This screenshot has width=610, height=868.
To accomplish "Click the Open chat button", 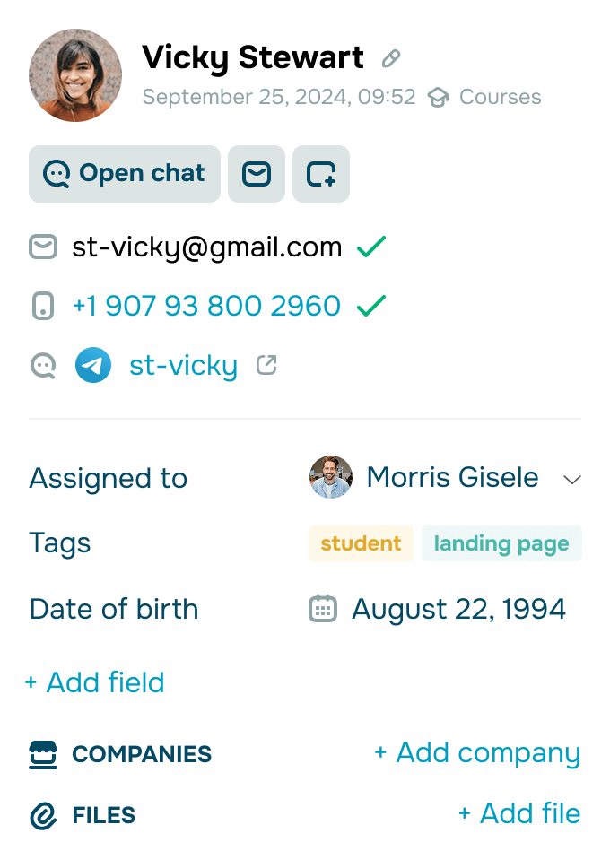I will [125, 174].
